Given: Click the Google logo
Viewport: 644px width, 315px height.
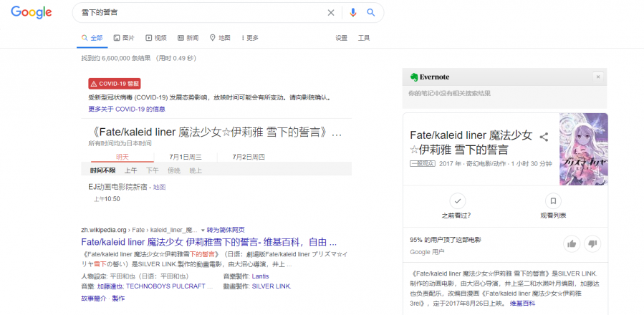Looking at the screenshot, I should 32,12.
